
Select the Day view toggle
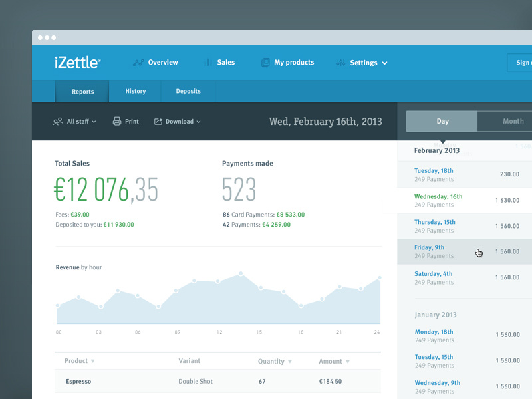[442, 121]
